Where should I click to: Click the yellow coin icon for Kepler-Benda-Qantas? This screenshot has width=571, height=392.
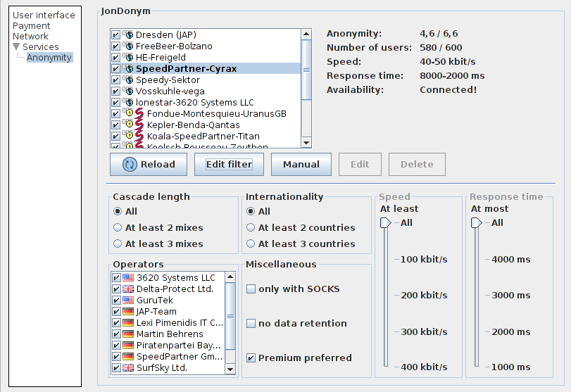pyautogui.click(x=130, y=124)
